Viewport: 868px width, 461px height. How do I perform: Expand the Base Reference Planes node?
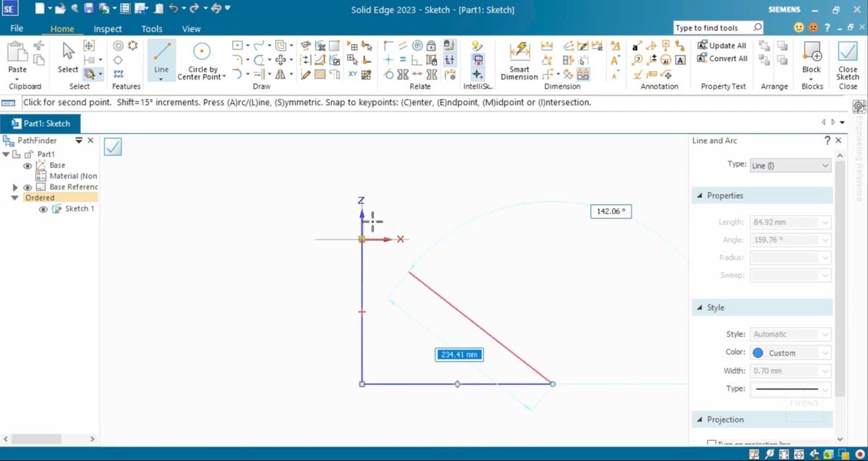pos(15,187)
